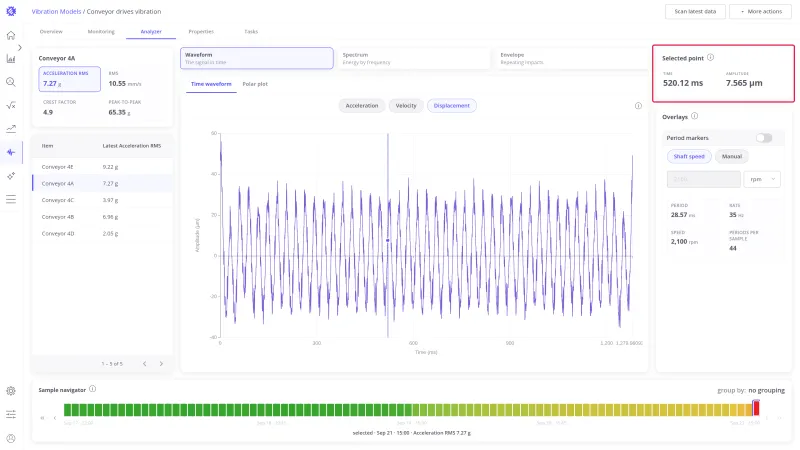The image size is (800, 450).
Task: Select the Spectrum analysis card
Action: pyautogui.click(x=414, y=58)
